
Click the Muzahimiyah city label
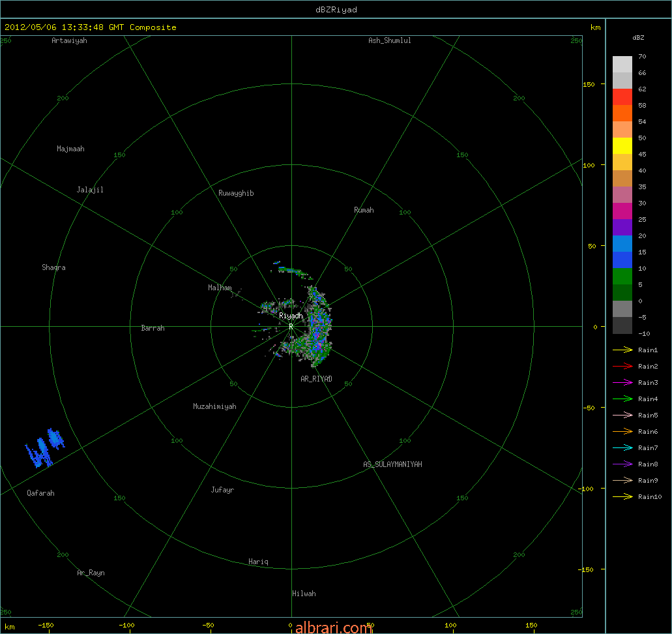pyautogui.click(x=214, y=406)
